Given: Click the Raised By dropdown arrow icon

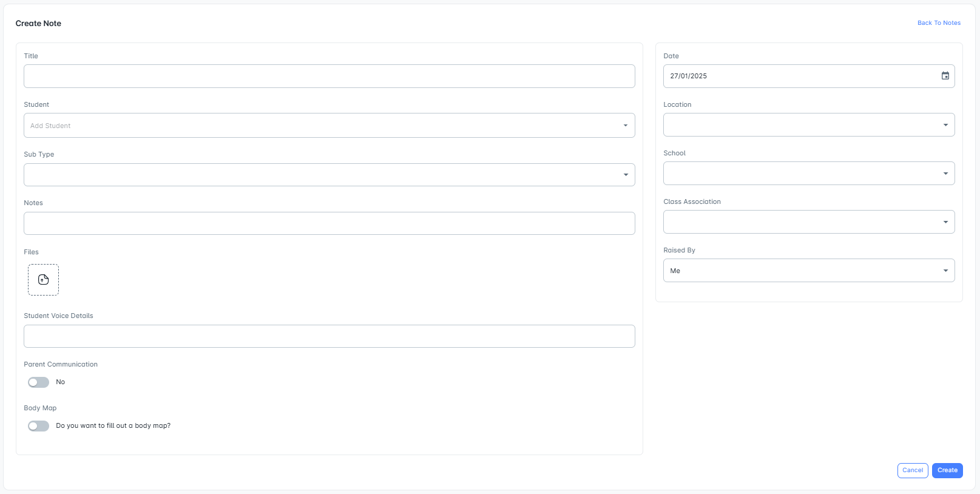Looking at the screenshot, I should click(945, 271).
